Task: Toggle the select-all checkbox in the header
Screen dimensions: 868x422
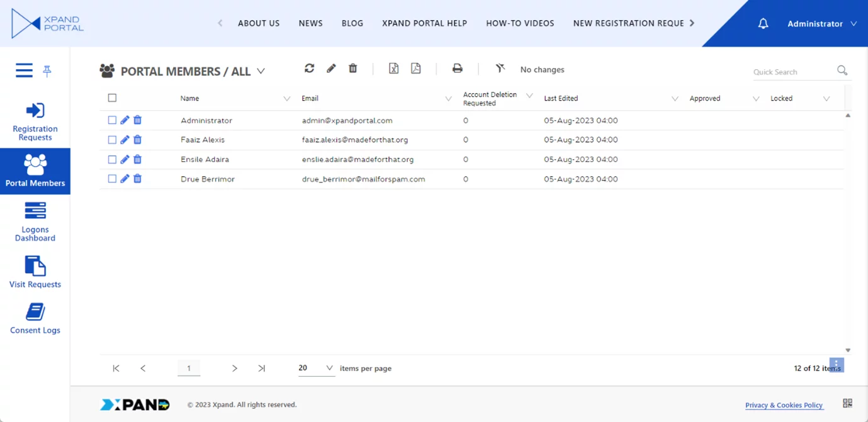Action: tap(112, 98)
